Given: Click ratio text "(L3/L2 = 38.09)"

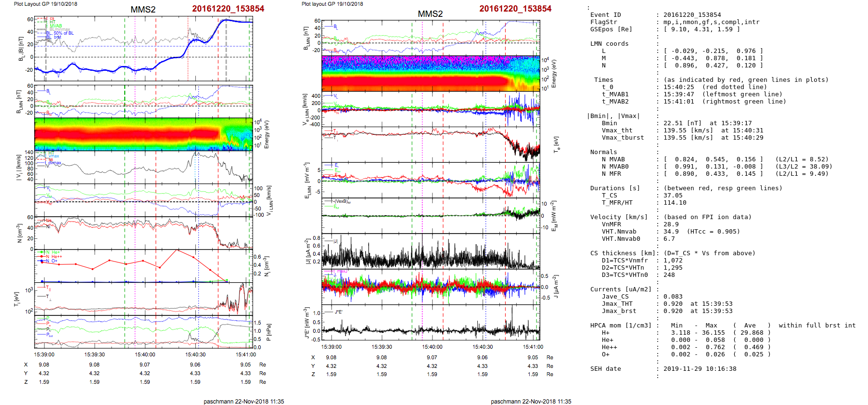Looking at the screenshot, I should pos(804,167).
